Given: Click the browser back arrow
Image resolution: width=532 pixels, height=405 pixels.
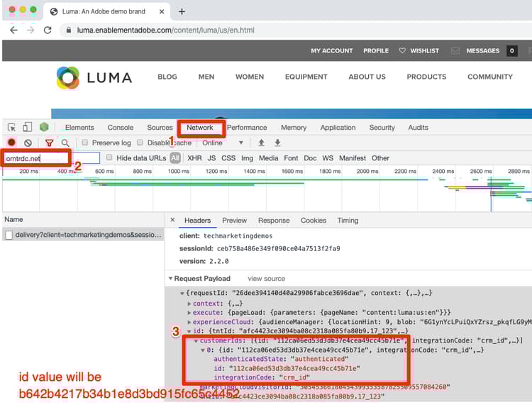Looking at the screenshot, I should click(x=13, y=30).
